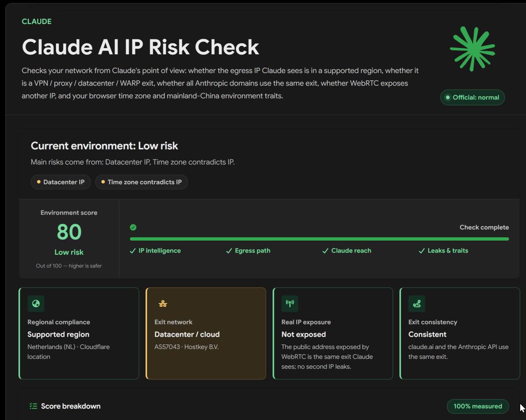Click the checkmark next to Egress path
This screenshot has height=420, width=526.
pos(229,251)
